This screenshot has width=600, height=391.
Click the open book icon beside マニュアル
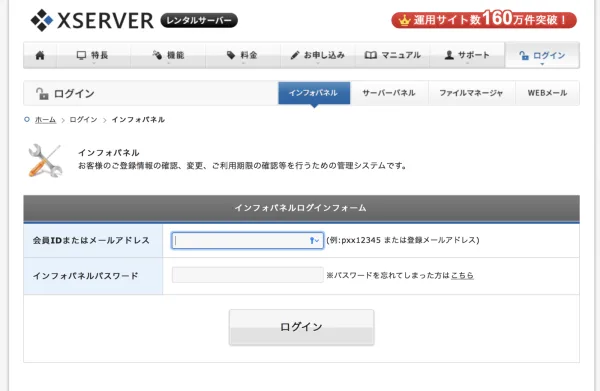point(370,55)
